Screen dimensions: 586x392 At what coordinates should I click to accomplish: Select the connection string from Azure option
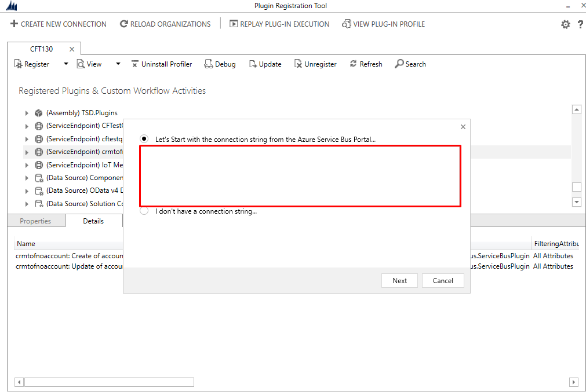pyautogui.click(x=144, y=139)
